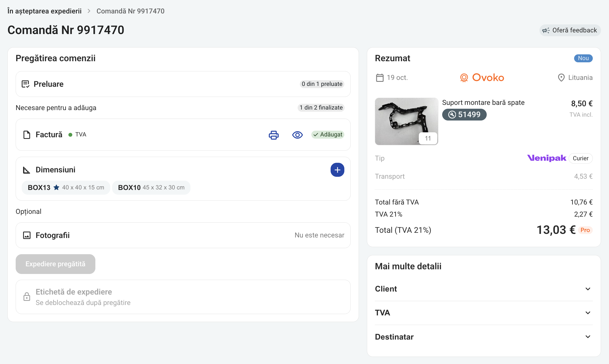609x364 pixels.
Task: Open the product photo thumbnail
Action: [406, 121]
